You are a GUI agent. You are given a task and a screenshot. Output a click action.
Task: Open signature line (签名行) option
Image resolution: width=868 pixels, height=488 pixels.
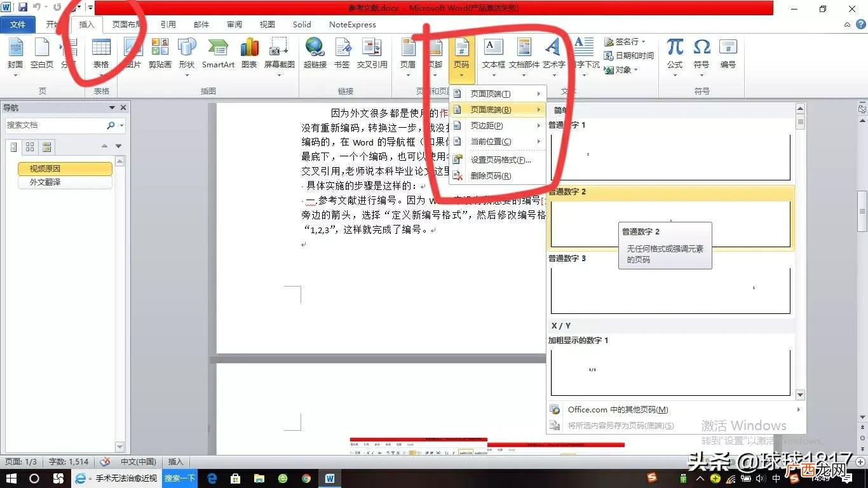tap(625, 42)
